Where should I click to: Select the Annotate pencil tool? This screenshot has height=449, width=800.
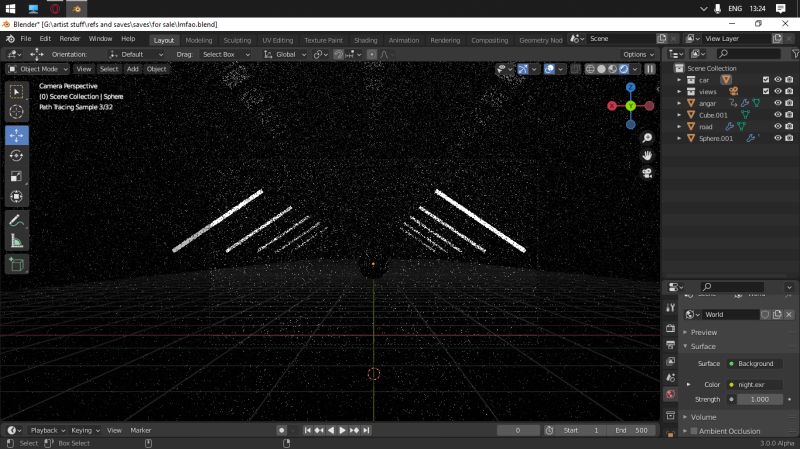point(16,220)
